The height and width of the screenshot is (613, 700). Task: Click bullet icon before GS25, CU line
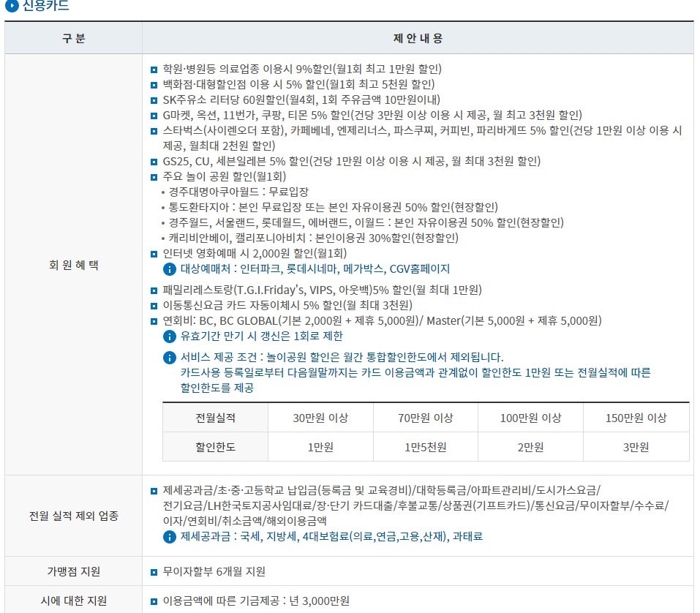[154, 162]
